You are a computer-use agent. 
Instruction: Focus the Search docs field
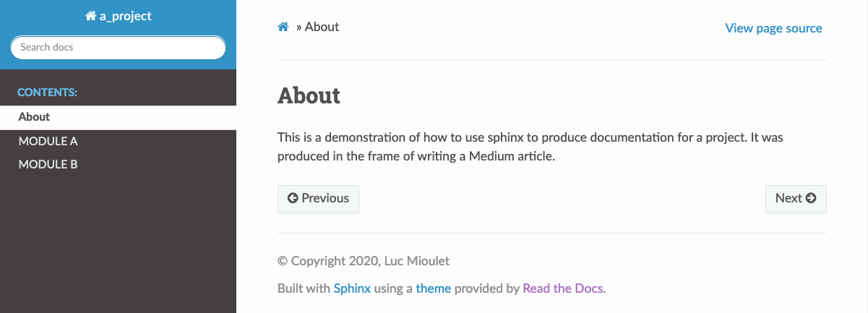(118, 48)
